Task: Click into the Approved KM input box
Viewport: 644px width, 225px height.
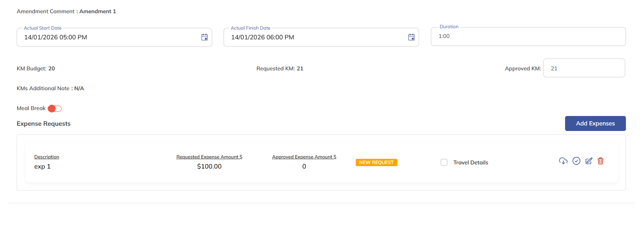Action: [x=584, y=68]
